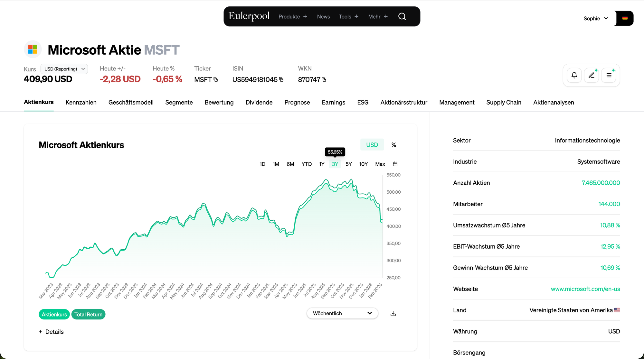Toggle the Aktienkurs chart series

[54, 314]
